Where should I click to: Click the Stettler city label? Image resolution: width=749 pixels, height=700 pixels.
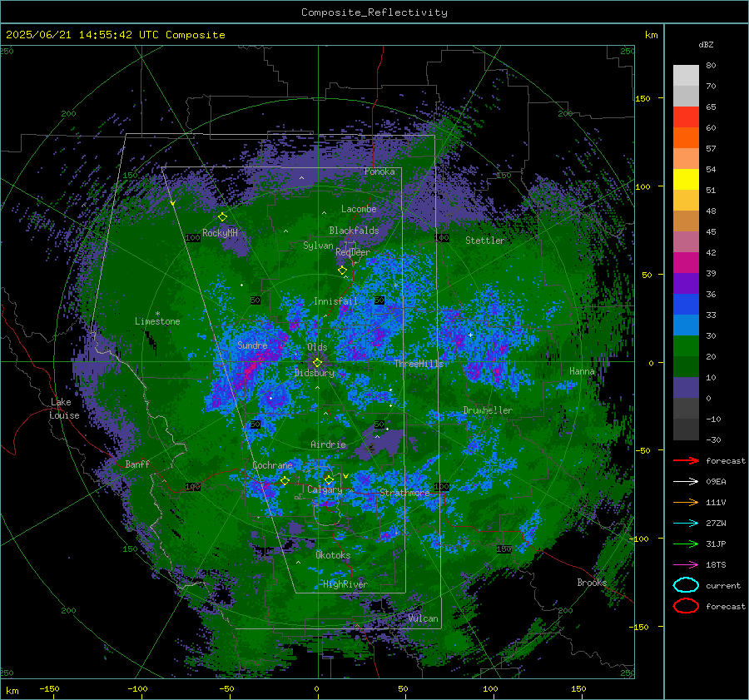(485, 241)
